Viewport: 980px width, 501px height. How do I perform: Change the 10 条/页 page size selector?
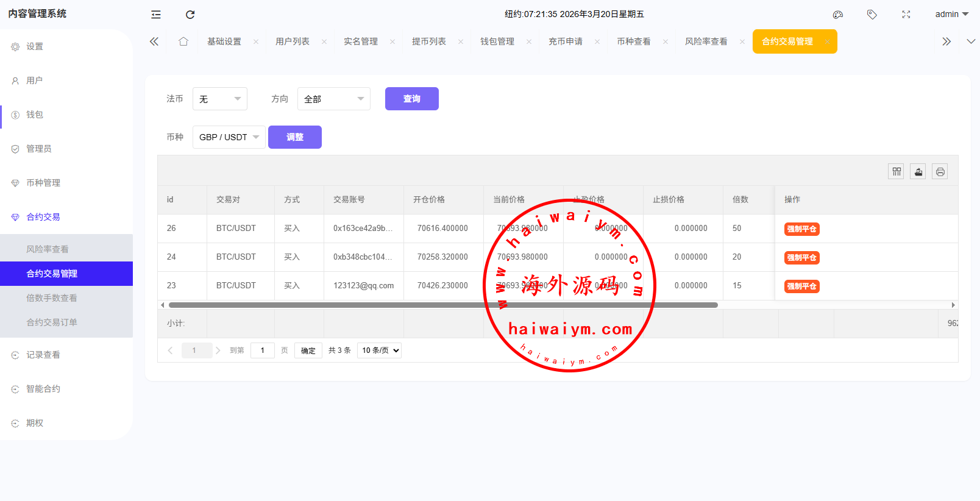point(379,350)
